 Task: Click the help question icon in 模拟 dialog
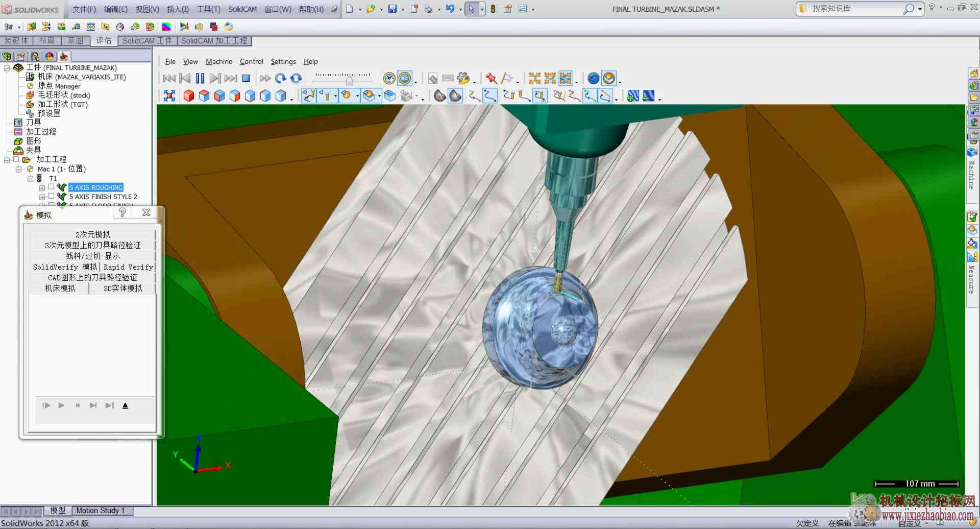point(122,212)
